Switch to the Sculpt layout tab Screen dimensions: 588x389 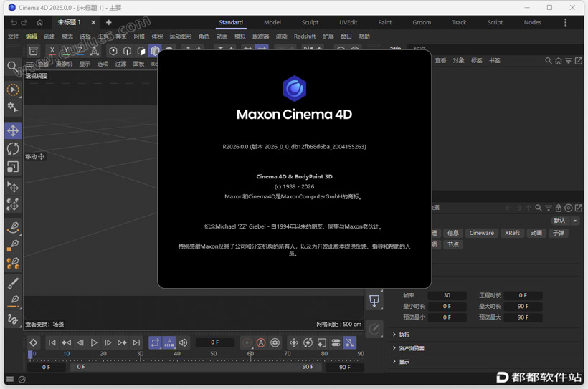tap(310, 22)
